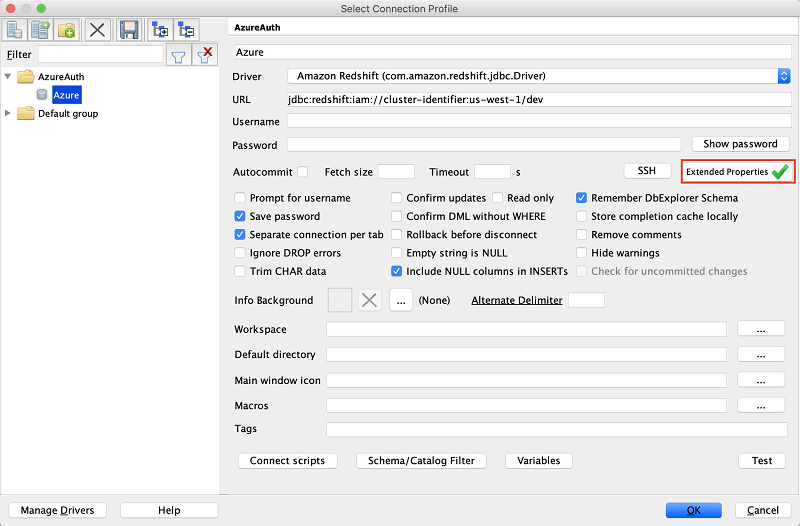Copy the current profile icon
800x526 pixels.
[40, 30]
